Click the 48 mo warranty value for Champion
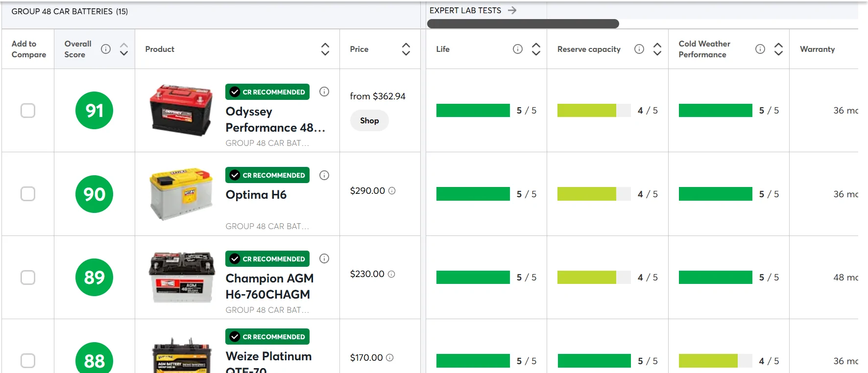868x373 pixels. (846, 278)
